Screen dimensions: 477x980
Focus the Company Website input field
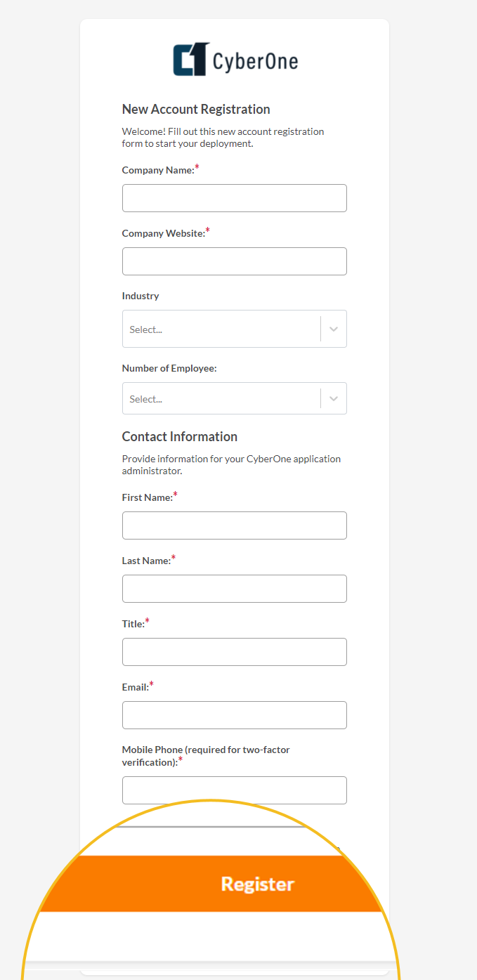coord(235,261)
